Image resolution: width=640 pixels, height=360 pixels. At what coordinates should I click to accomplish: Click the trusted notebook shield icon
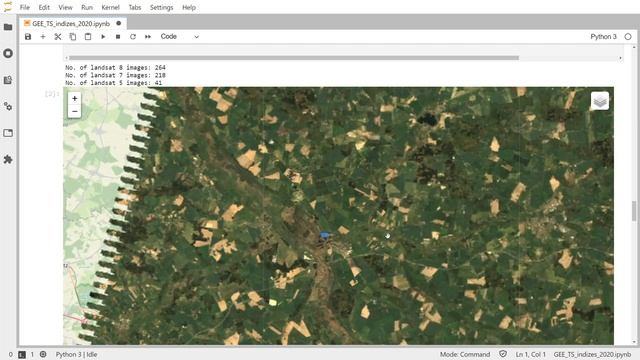pos(503,354)
